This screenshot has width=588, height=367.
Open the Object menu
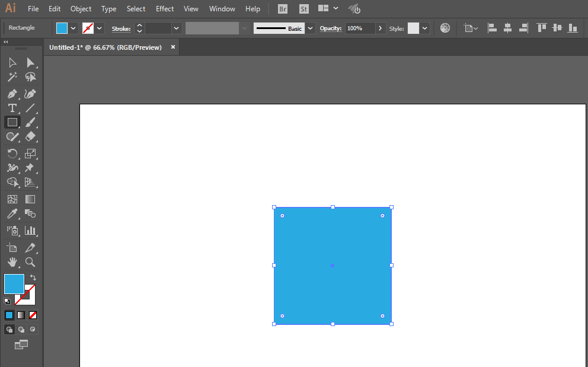[81, 9]
